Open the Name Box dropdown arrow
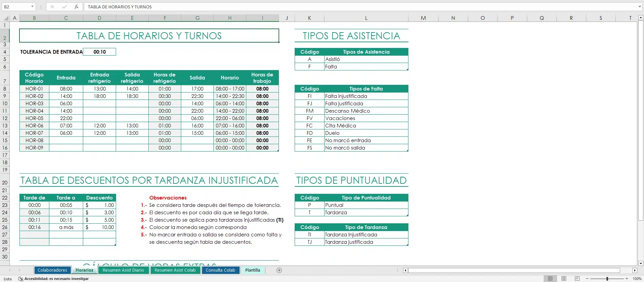The image size is (644, 282). tap(32, 7)
